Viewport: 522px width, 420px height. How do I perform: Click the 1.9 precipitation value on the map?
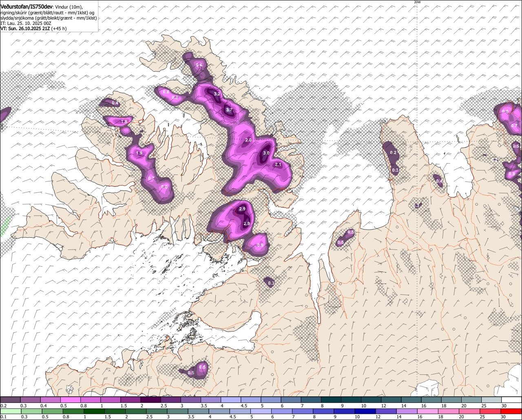pyautogui.click(x=139, y=153)
